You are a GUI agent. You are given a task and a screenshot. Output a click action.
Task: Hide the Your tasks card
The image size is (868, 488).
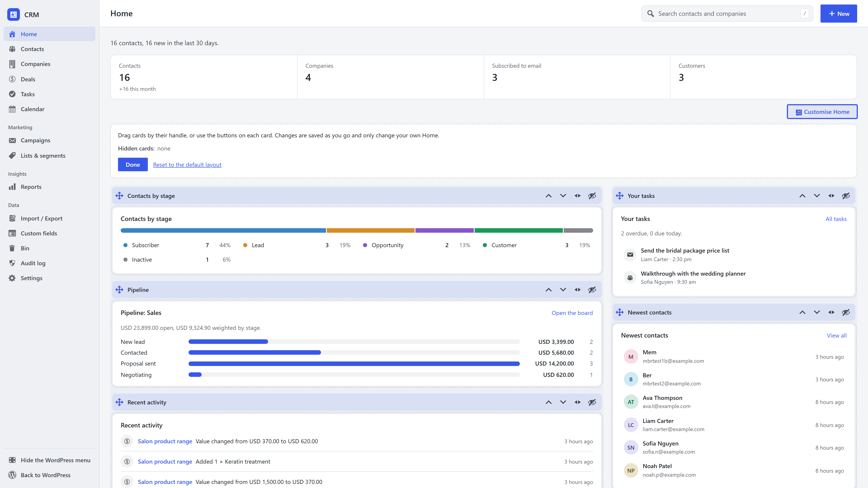pos(846,196)
